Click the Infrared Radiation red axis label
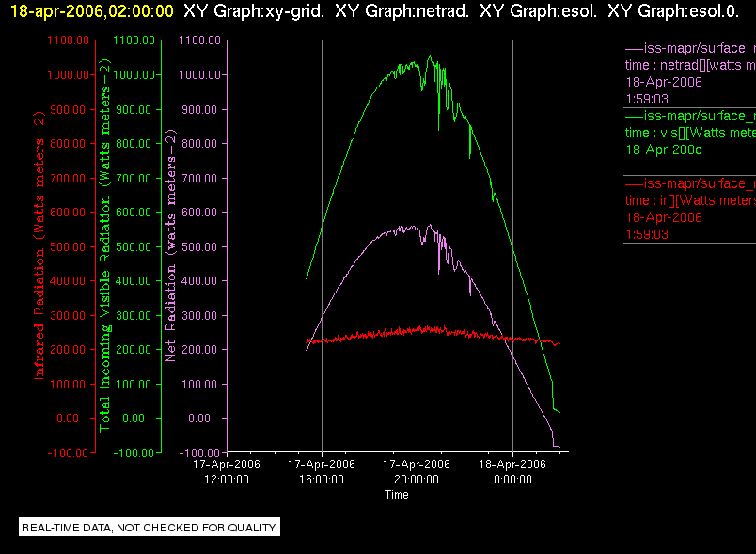 (39, 245)
